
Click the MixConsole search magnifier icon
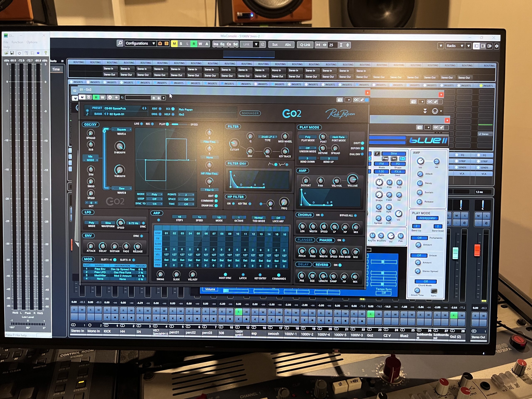pos(120,43)
